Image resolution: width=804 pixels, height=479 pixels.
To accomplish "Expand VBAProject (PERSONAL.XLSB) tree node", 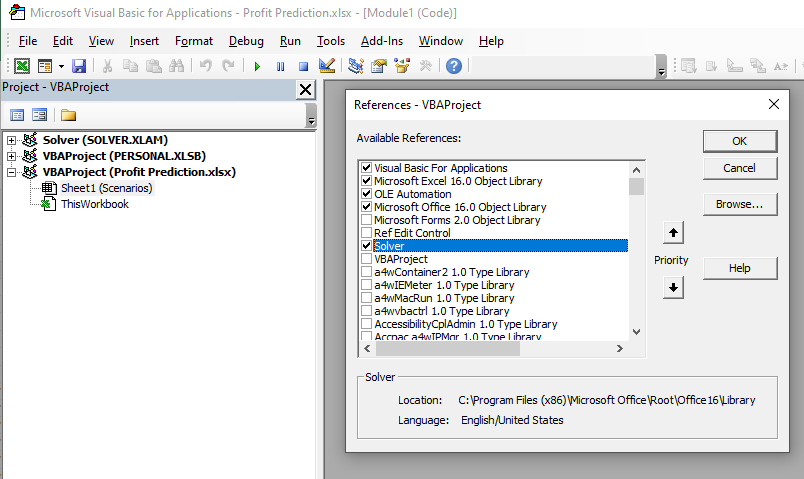I will tap(12, 156).
